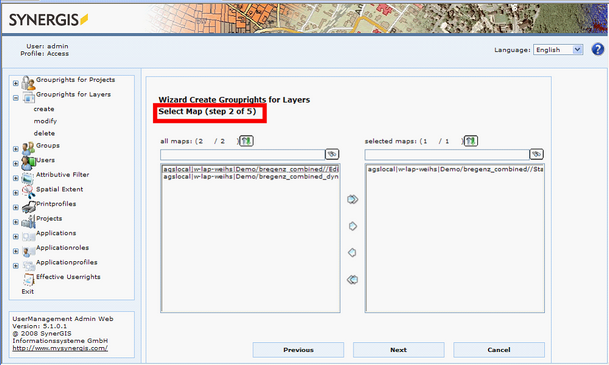Click filter icon beside selected maps field

tap(536, 155)
